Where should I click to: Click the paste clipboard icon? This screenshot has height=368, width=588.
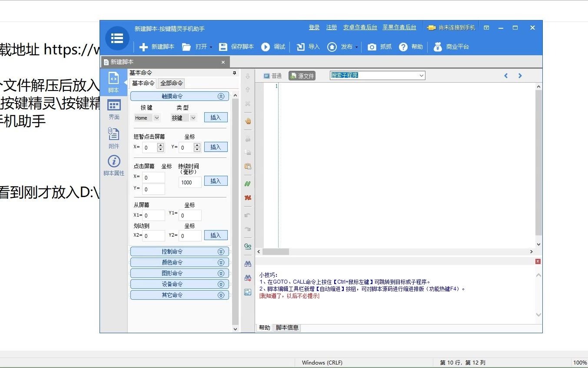248,166
